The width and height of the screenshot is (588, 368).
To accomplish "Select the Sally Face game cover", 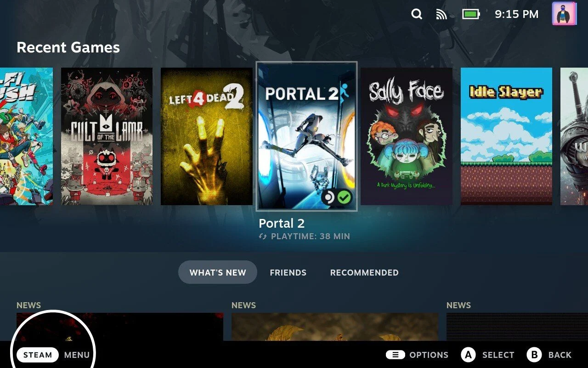I will click(407, 136).
